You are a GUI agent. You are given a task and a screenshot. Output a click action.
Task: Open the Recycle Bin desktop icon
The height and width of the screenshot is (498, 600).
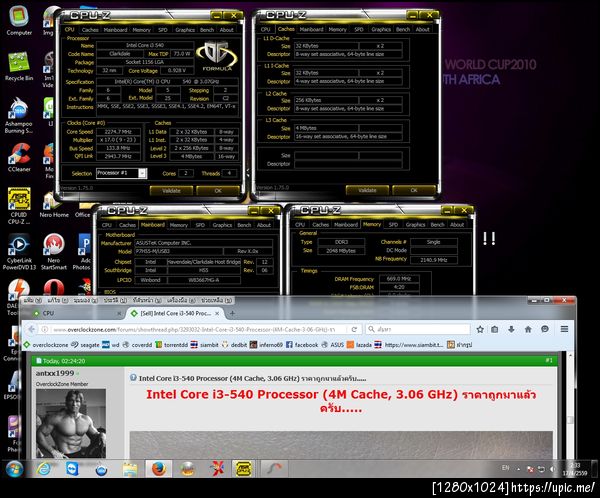(19, 67)
